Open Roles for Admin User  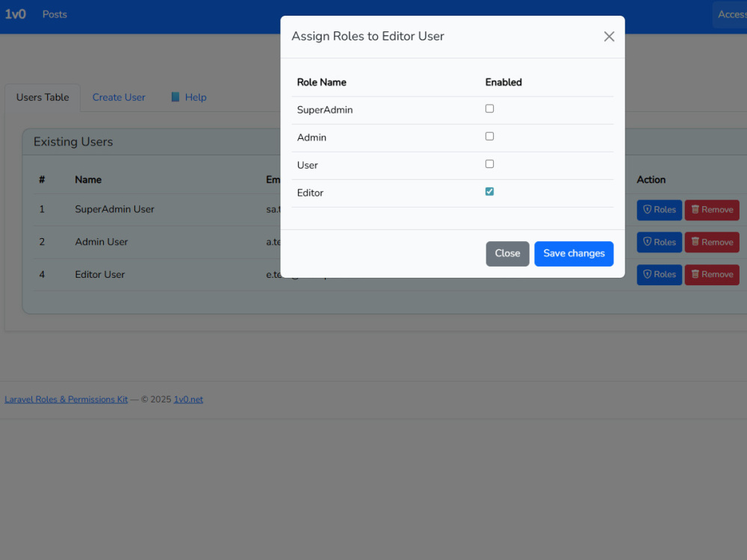coord(660,243)
